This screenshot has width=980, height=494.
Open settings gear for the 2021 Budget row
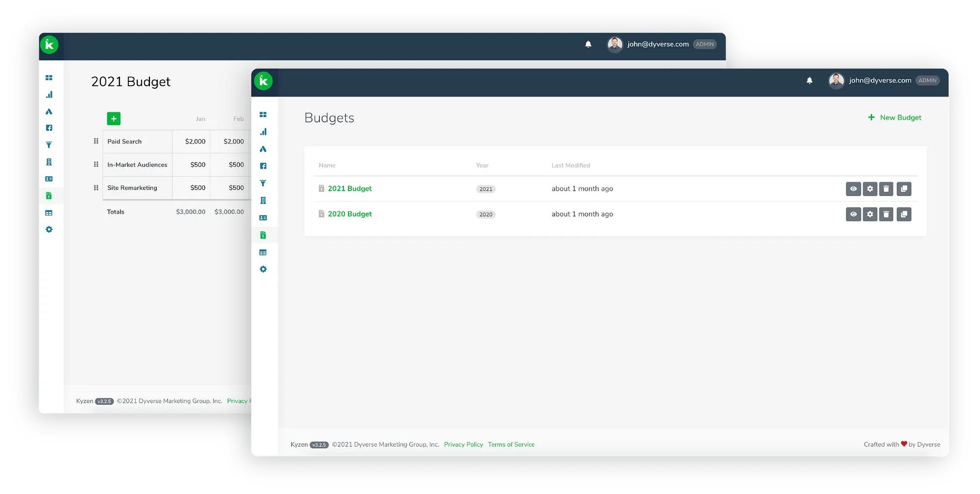(x=870, y=189)
